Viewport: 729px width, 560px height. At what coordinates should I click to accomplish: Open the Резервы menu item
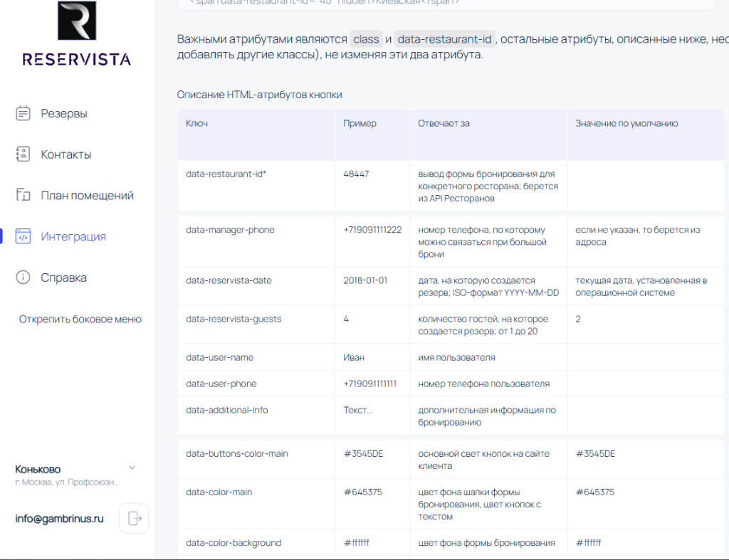coord(64,113)
